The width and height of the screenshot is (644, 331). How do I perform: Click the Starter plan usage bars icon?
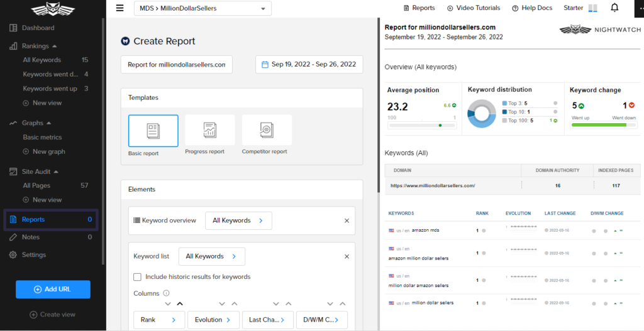click(x=592, y=8)
